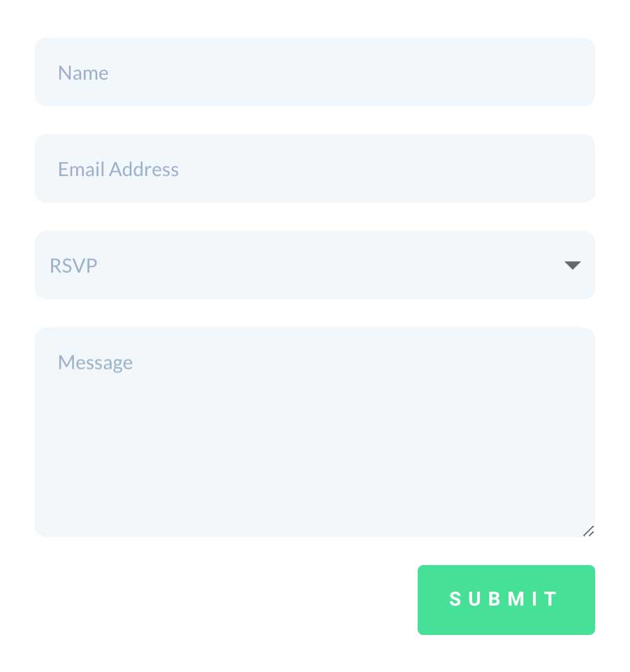630x672 pixels.
Task: Click the resize handle on Message box
Action: point(588,532)
